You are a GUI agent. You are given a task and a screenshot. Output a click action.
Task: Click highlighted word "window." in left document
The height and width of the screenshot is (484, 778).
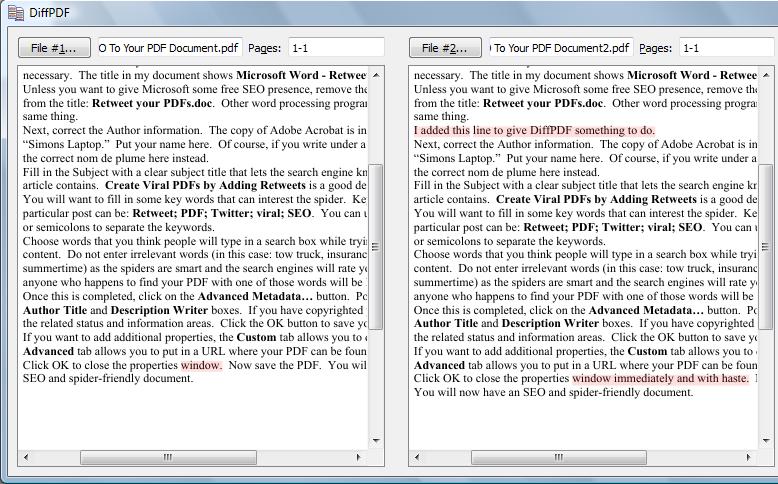pyautogui.click(x=202, y=366)
